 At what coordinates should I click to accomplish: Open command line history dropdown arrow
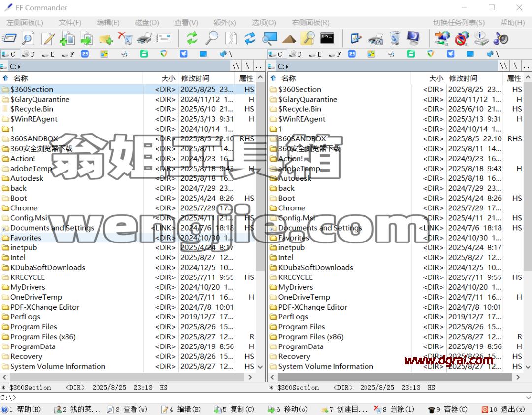pyautogui.click(x=528, y=397)
